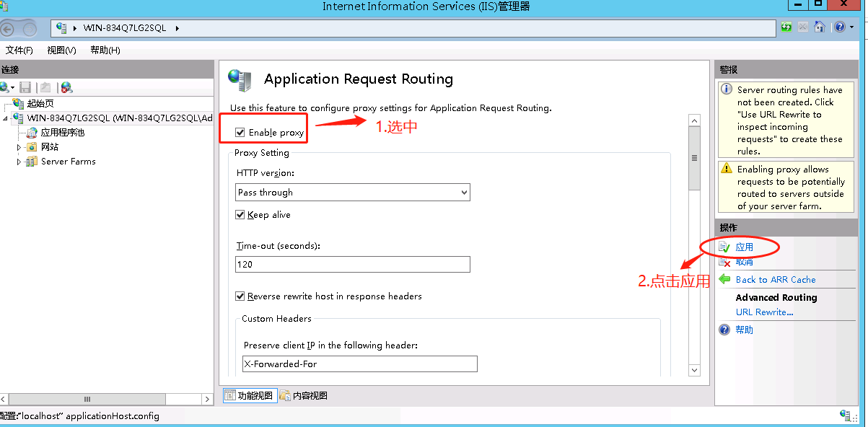The image size is (868, 427).
Task: Open 帮助 help in actions pane
Action: tap(745, 330)
